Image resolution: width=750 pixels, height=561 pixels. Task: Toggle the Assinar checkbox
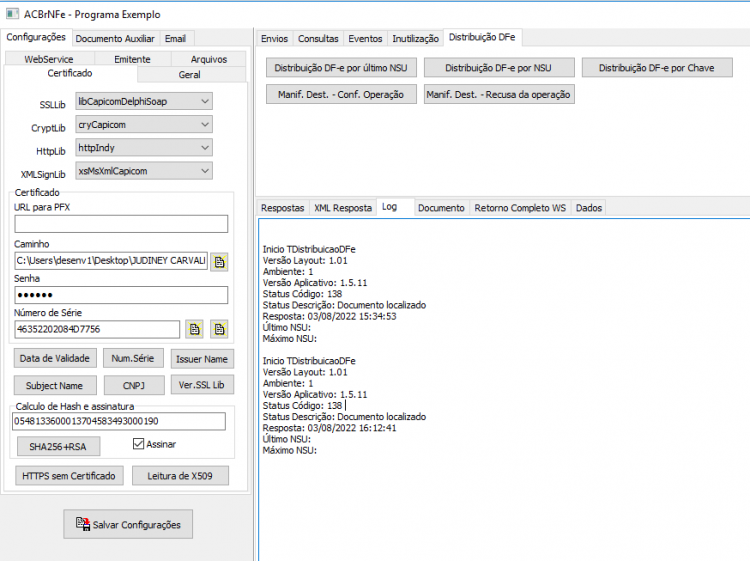point(138,444)
